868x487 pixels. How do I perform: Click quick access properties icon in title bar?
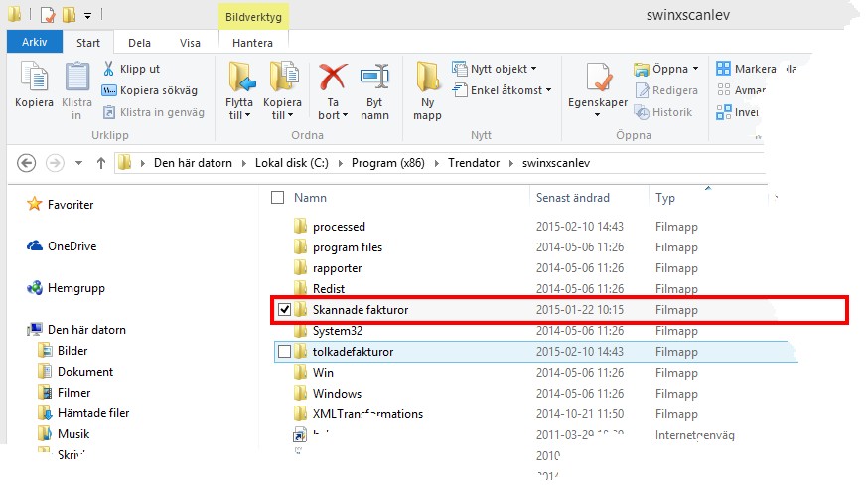[x=48, y=15]
